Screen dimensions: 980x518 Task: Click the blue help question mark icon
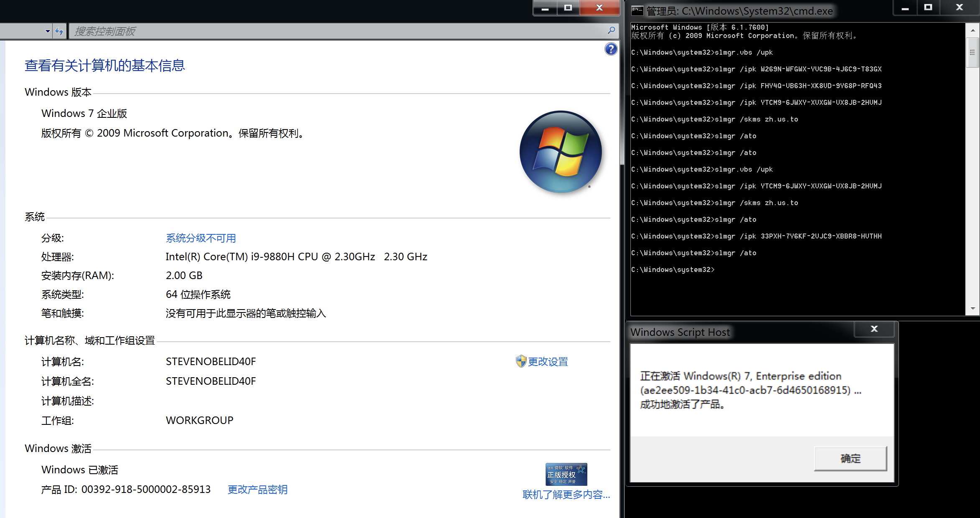[611, 49]
